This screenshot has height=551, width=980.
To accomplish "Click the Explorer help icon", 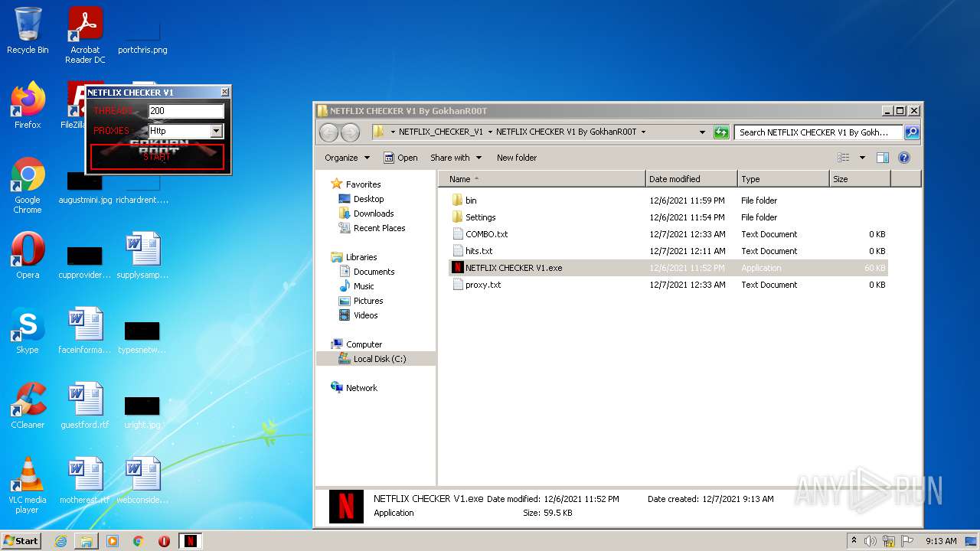I will [904, 158].
